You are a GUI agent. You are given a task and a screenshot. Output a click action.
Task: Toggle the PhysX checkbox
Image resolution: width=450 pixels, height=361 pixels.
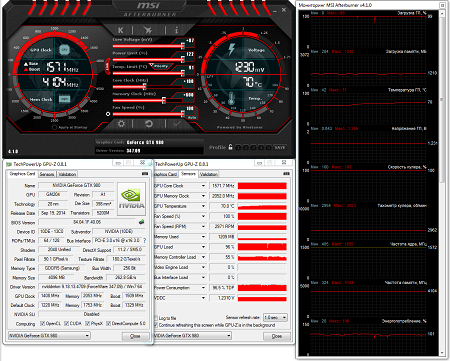(87, 323)
